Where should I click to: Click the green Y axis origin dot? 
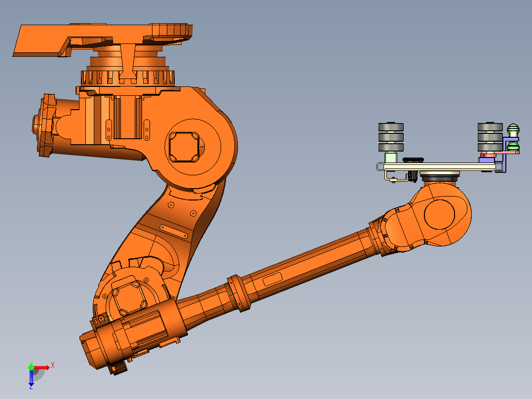(31, 367)
